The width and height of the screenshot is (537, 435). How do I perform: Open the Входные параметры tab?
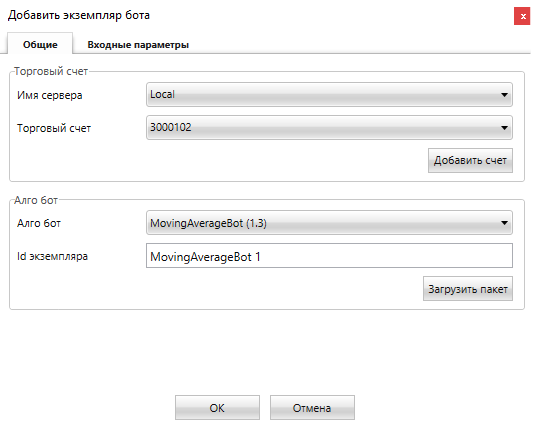138,45
